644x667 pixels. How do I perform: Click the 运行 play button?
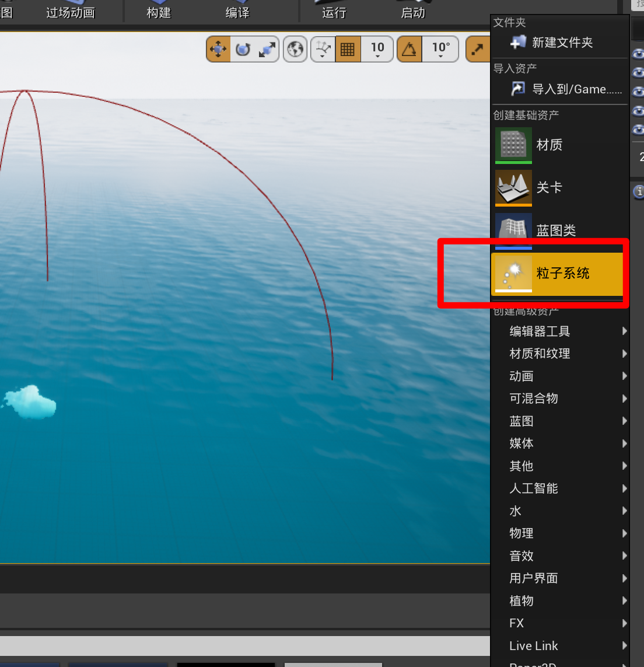pos(334,11)
